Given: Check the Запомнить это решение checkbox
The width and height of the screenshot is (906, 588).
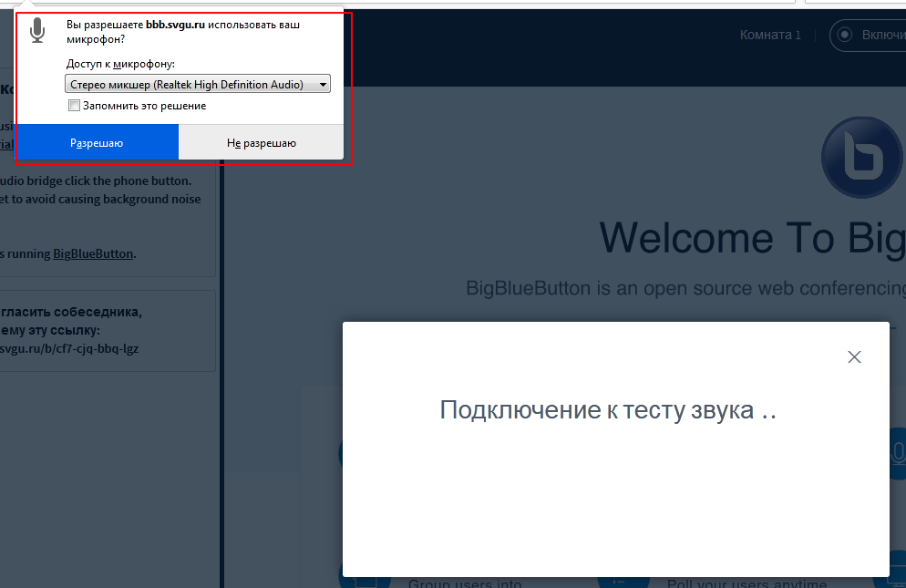Looking at the screenshot, I should [x=75, y=106].
